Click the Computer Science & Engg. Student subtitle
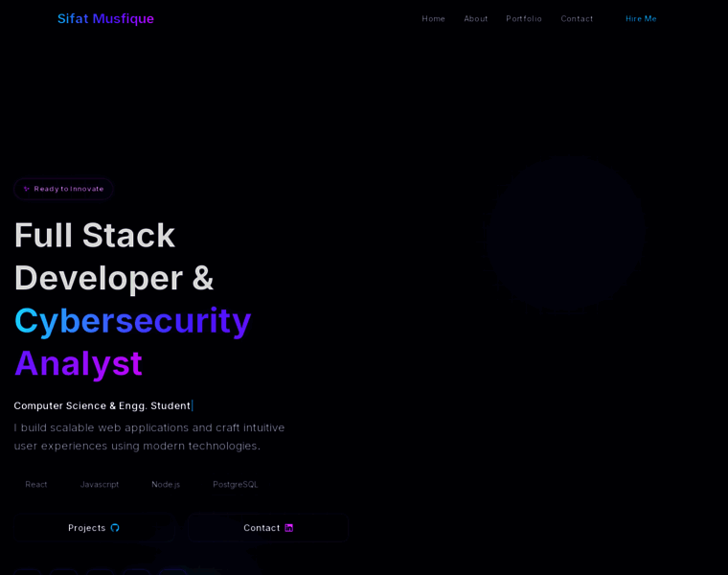The width and height of the screenshot is (728, 575). (x=102, y=405)
